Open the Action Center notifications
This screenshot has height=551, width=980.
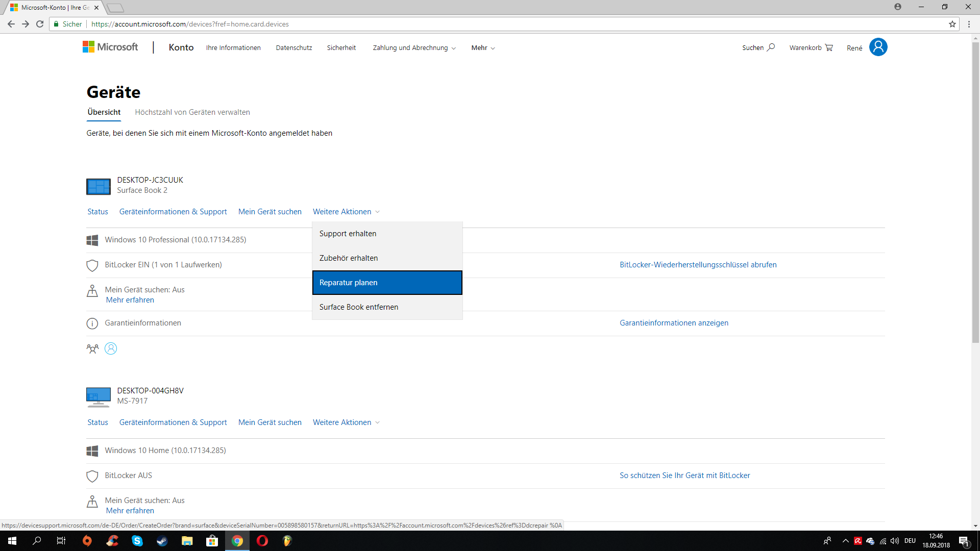[x=964, y=541]
